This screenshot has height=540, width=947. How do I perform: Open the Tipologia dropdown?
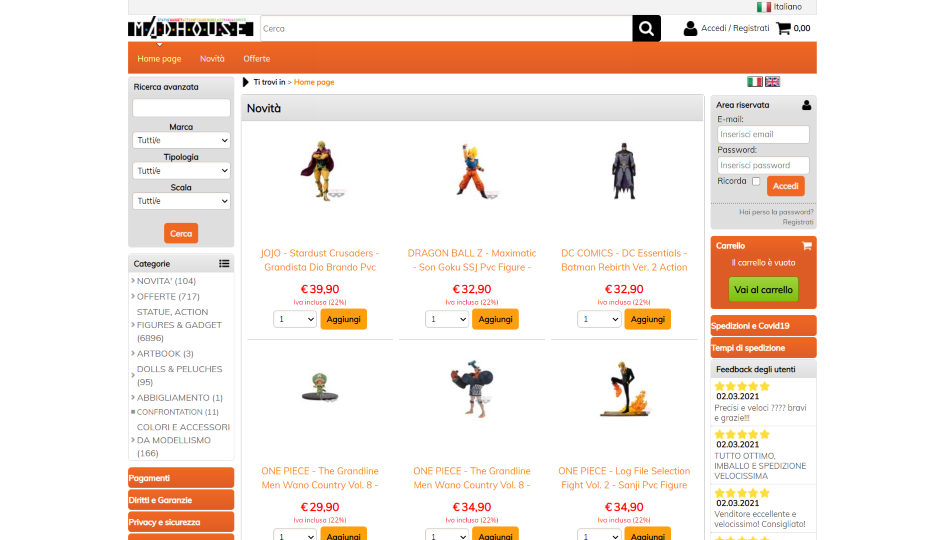(181, 170)
